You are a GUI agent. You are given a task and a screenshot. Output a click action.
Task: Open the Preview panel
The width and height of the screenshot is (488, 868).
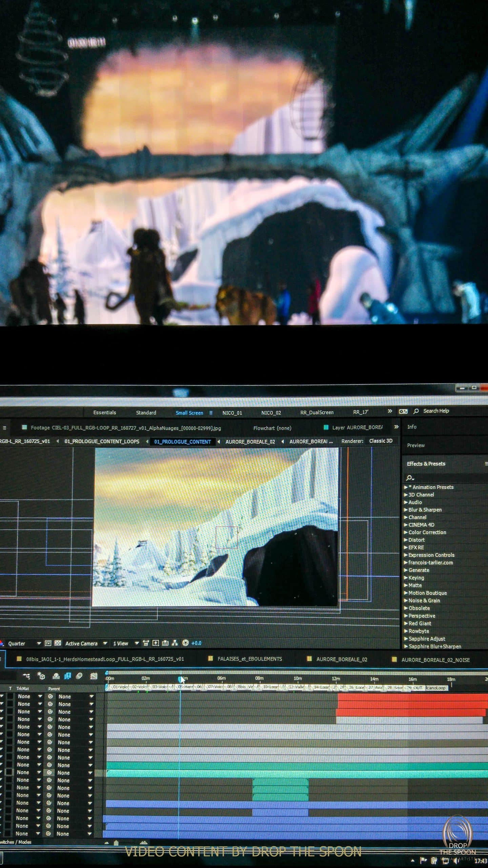[x=416, y=445]
